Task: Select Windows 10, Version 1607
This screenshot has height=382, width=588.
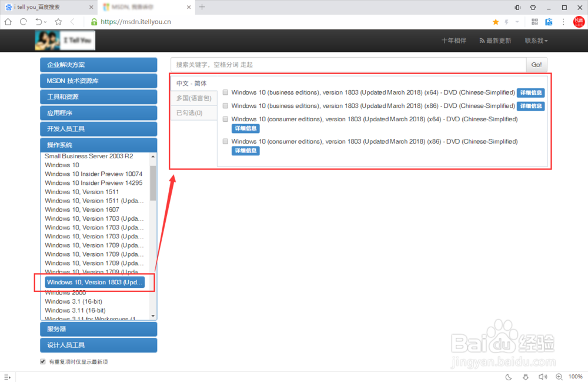Action: (x=82, y=210)
